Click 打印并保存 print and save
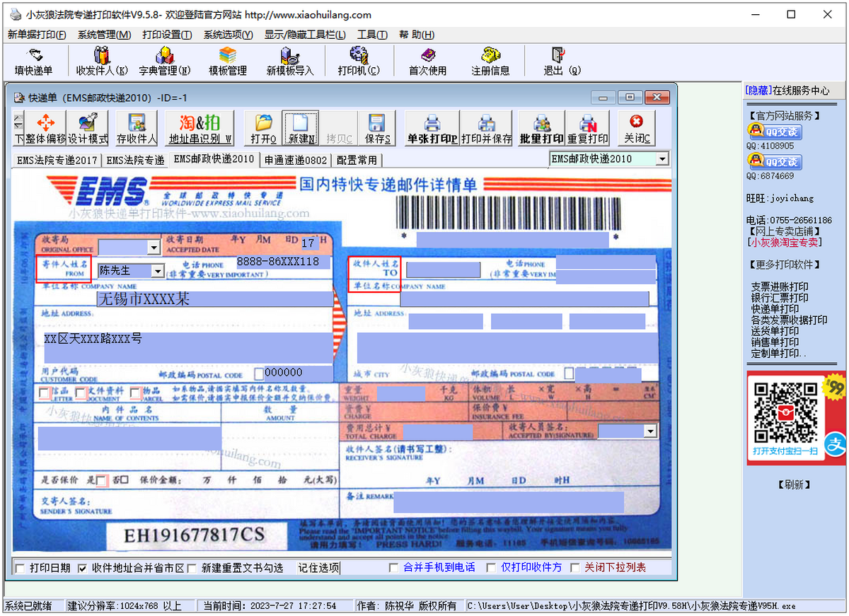 coord(486,129)
